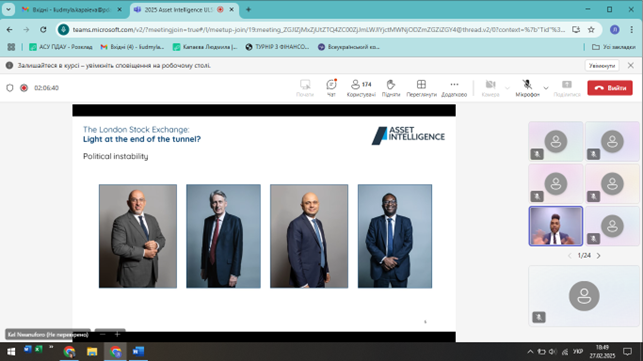Click the shield security icon near timer
Image resolution: width=643 pixels, height=361 pixels.
click(10, 88)
